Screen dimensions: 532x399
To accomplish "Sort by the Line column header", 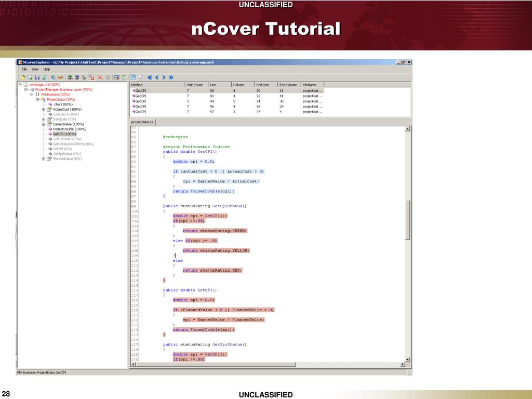I will 220,85.
